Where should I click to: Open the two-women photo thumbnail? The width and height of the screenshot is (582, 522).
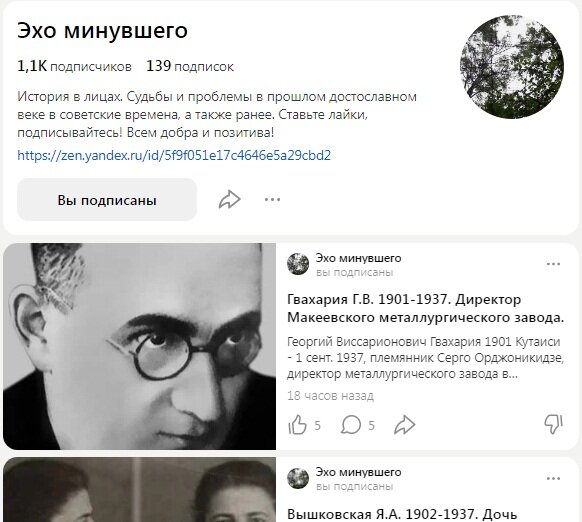pyautogui.click(x=140, y=490)
